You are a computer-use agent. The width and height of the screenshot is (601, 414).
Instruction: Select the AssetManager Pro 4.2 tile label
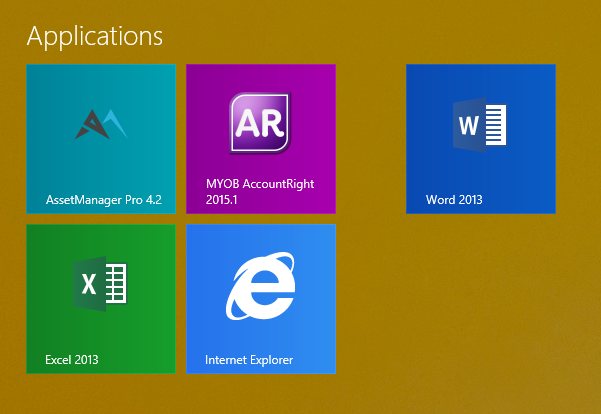(104, 200)
